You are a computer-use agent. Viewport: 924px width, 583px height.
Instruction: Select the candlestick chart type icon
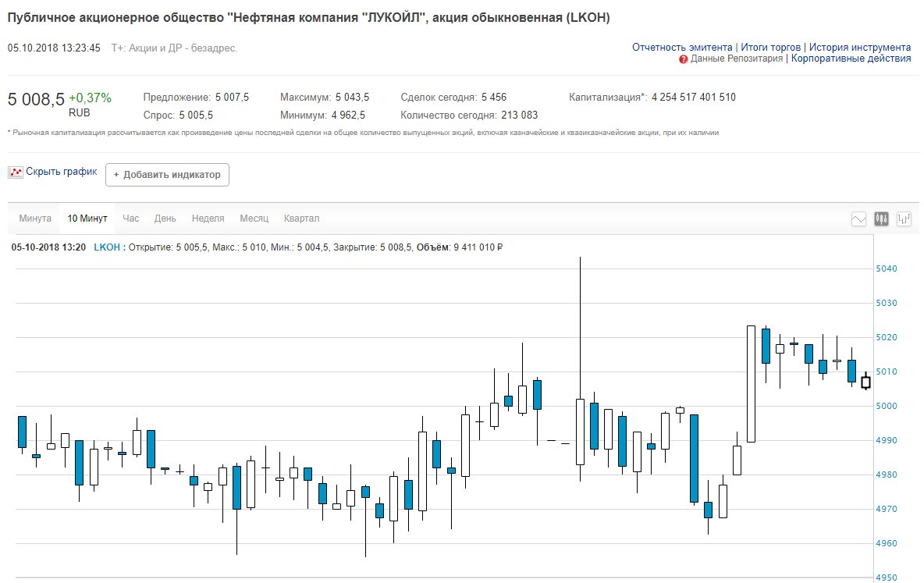click(x=881, y=219)
